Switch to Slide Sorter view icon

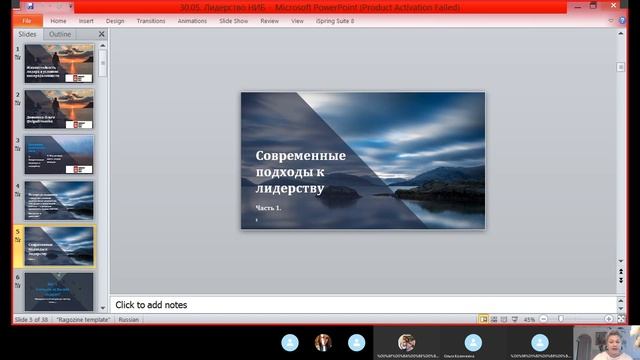(x=494, y=319)
